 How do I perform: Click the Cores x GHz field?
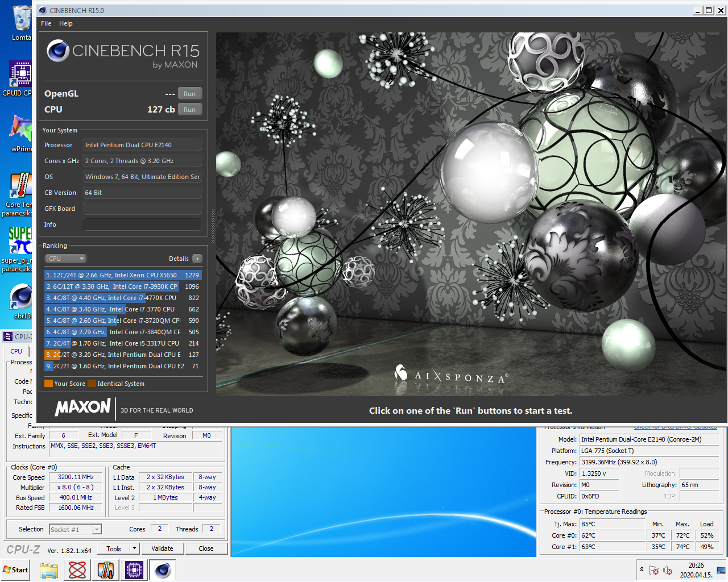tap(142, 161)
